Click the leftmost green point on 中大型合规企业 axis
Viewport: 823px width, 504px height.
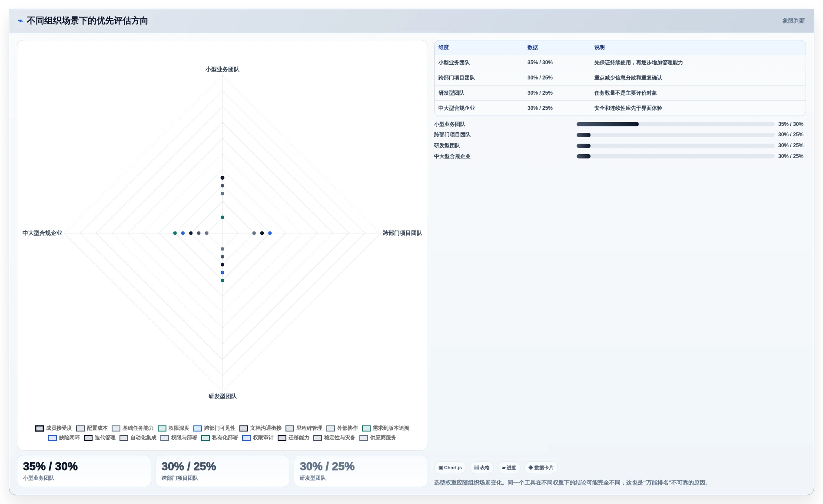click(x=175, y=233)
